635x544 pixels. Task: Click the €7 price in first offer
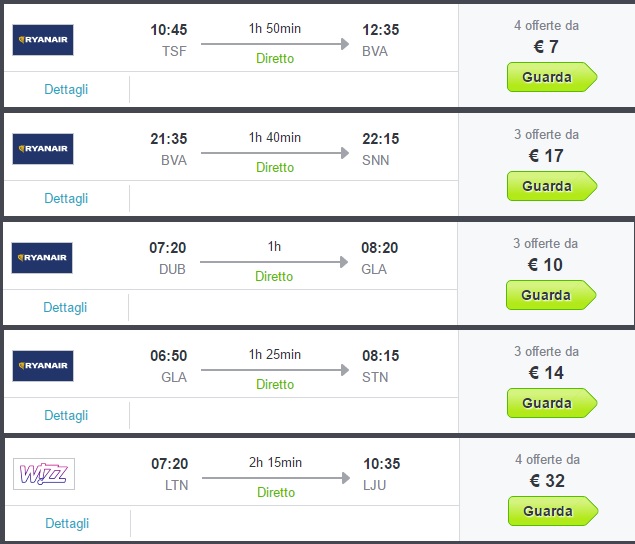pyautogui.click(x=544, y=47)
